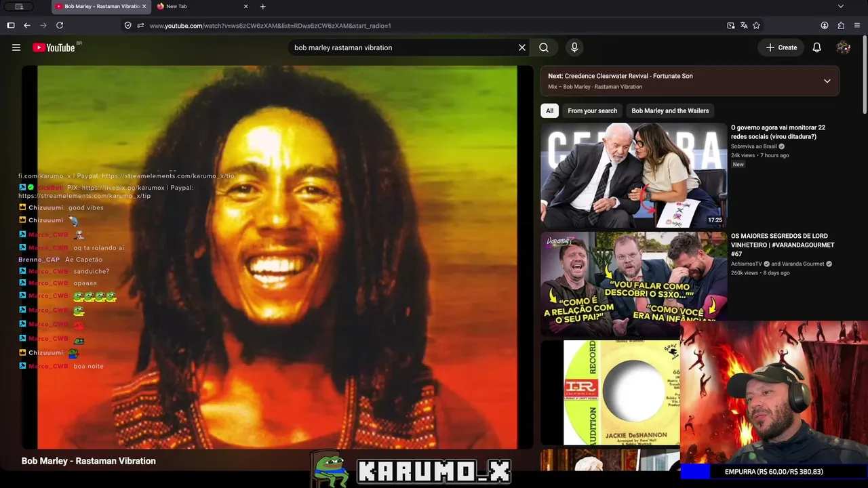Open YouTube notifications bell
This screenshot has width=868, height=488.
click(817, 47)
